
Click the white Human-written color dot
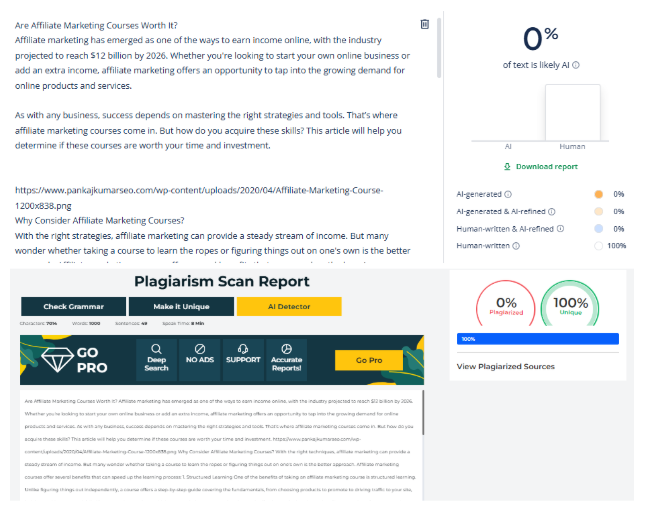coord(598,246)
